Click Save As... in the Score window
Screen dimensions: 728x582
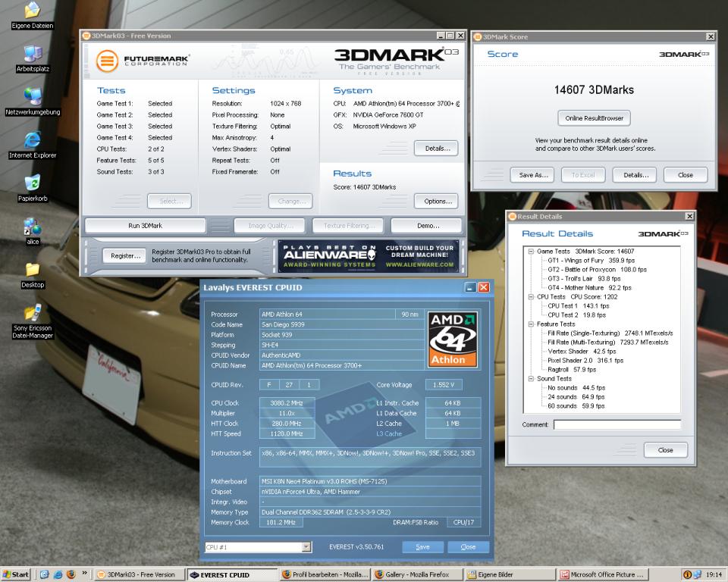[x=532, y=175]
